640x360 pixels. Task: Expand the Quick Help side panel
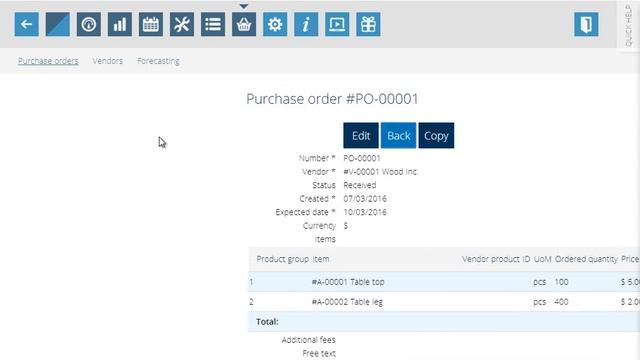pyautogui.click(x=629, y=25)
